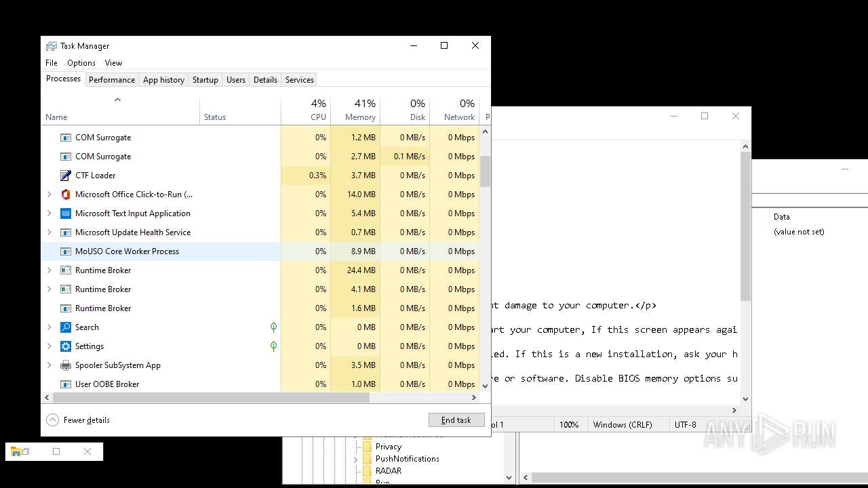Select the Privacy key in Registry tree
The image size is (868, 488).
click(389, 447)
